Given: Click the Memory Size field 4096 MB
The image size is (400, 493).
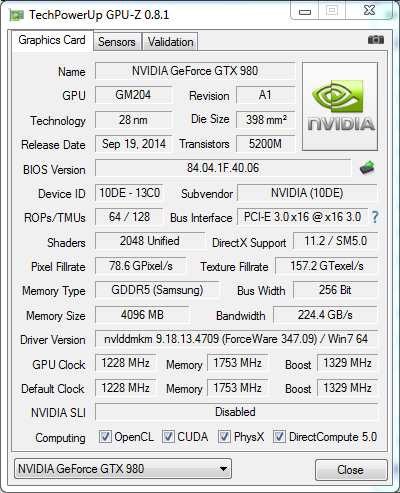Looking at the screenshot, I should (142, 315).
